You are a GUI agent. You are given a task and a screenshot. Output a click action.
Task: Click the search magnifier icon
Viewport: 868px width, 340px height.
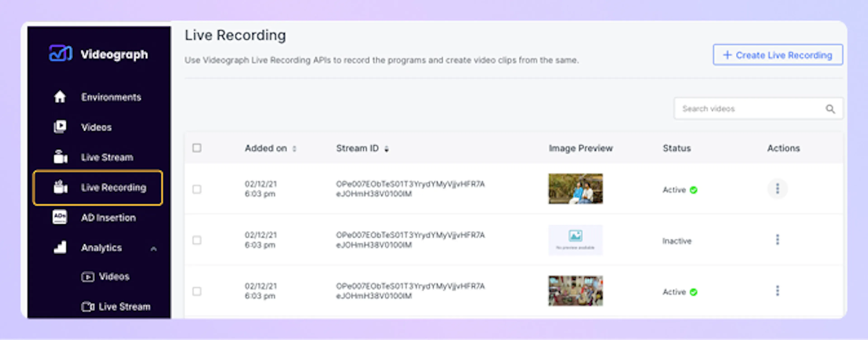[830, 109]
